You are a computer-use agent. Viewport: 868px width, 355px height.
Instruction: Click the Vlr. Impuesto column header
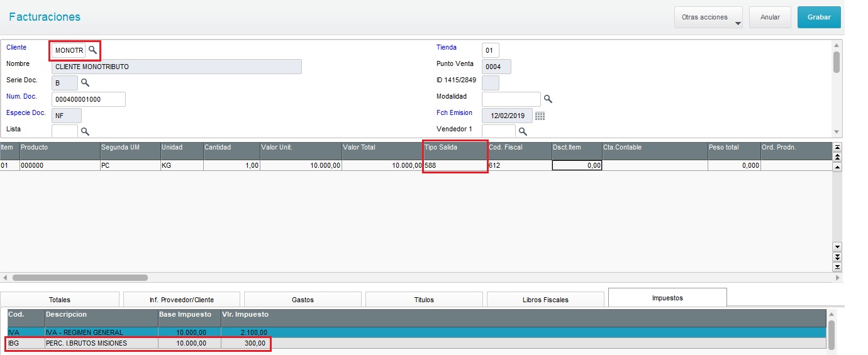[x=245, y=318]
